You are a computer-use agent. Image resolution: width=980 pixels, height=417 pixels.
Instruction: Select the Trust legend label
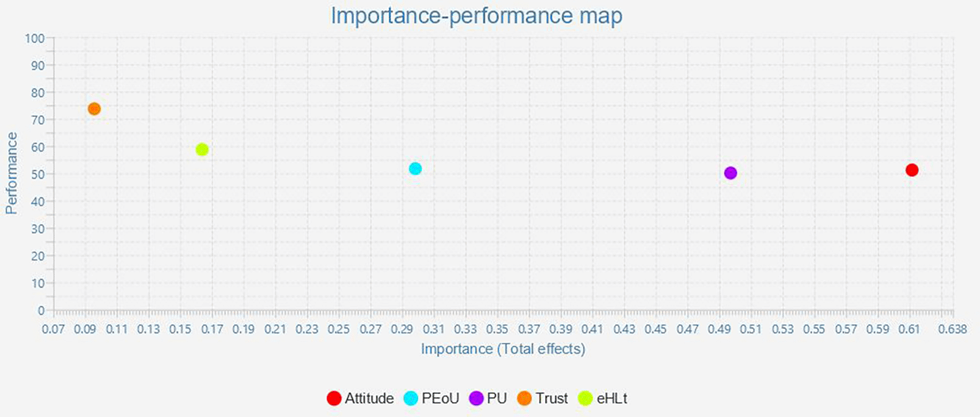(551, 398)
